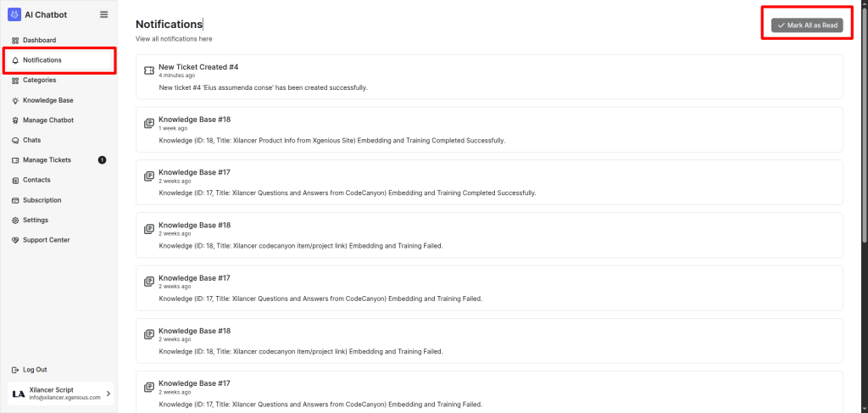The height and width of the screenshot is (413, 868).
Task: Go to Manage Chatbot page
Action: (47, 120)
